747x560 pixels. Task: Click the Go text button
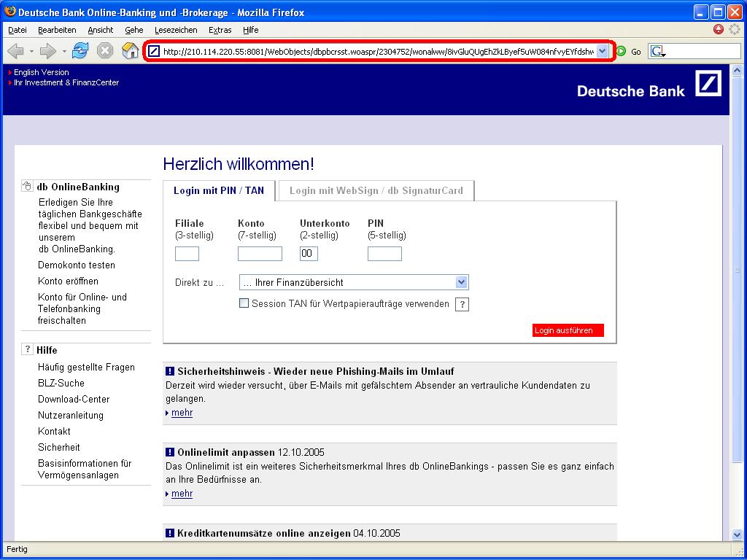pyautogui.click(x=636, y=52)
